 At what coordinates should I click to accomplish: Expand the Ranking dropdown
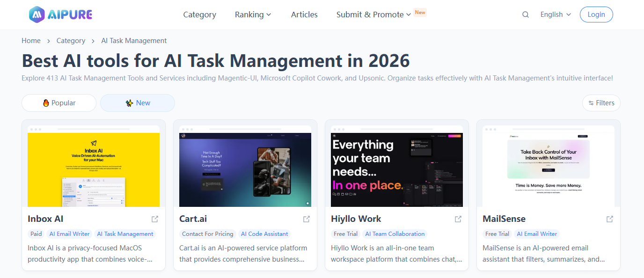coord(253,15)
